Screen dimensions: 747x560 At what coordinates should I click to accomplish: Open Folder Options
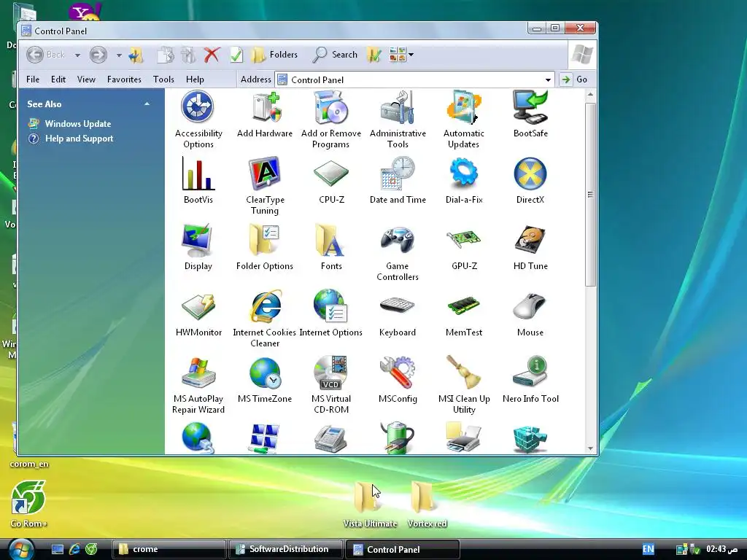(265, 246)
